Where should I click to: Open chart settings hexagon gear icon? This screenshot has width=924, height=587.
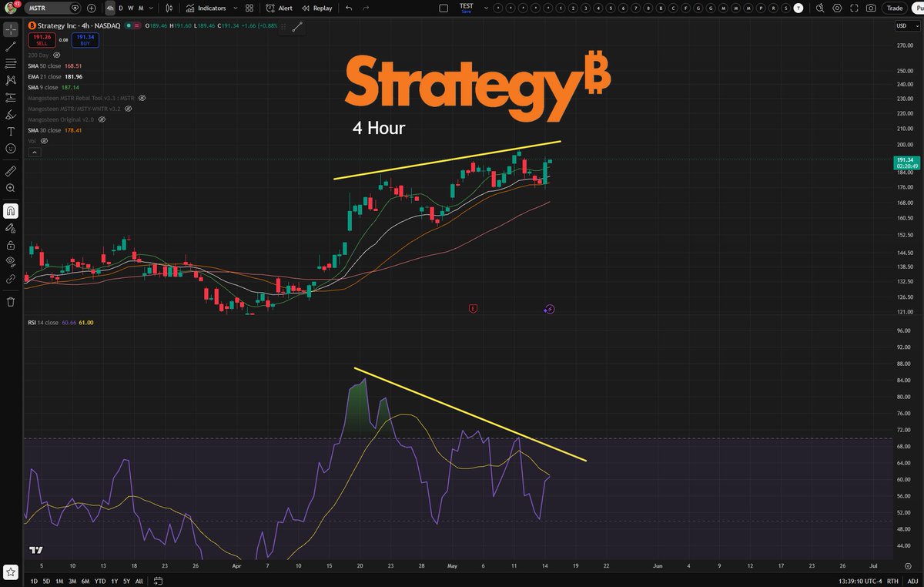[837, 8]
